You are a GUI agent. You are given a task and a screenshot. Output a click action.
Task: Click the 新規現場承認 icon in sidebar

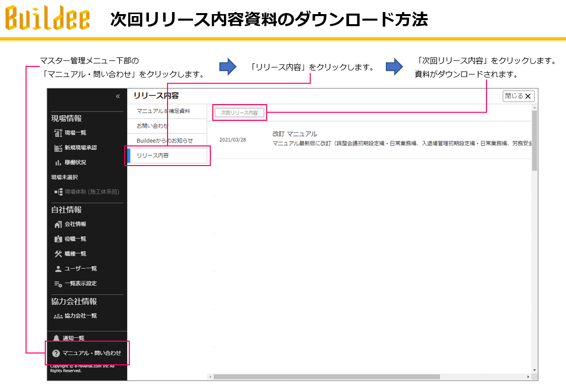coord(58,148)
